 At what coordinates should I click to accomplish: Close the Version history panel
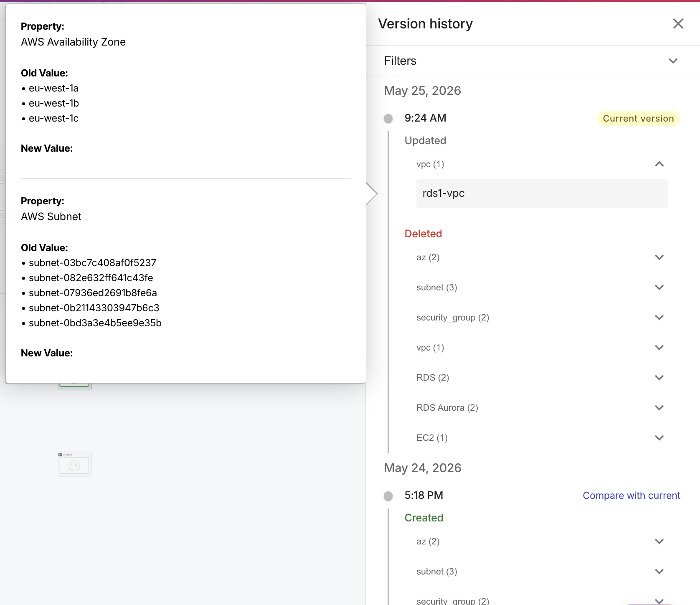pyautogui.click(x=678, y=24)
